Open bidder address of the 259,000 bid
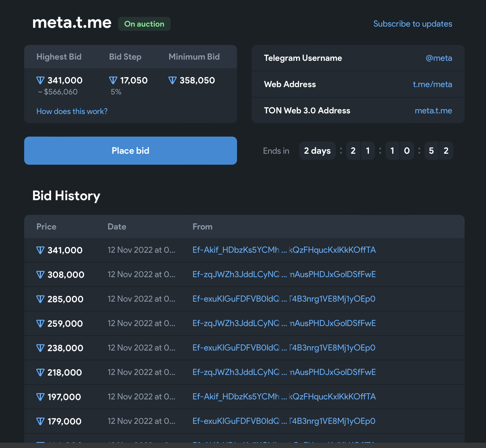Screen dimensions: 486x448 tap(284, 323)
